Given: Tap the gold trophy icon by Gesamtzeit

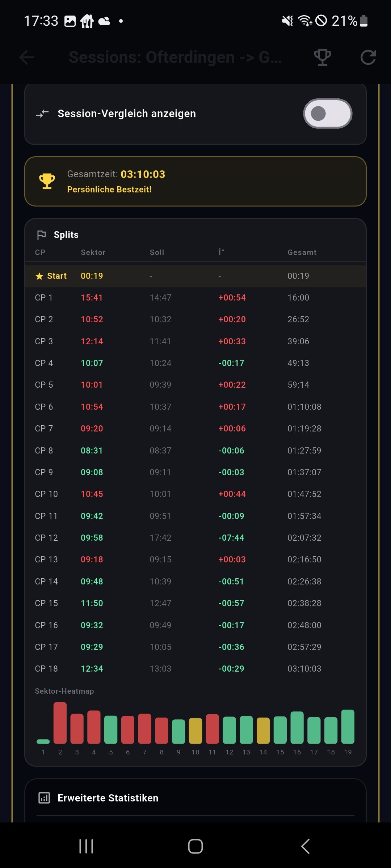Looking at the screenshot, I should click(x=47, y=181).
